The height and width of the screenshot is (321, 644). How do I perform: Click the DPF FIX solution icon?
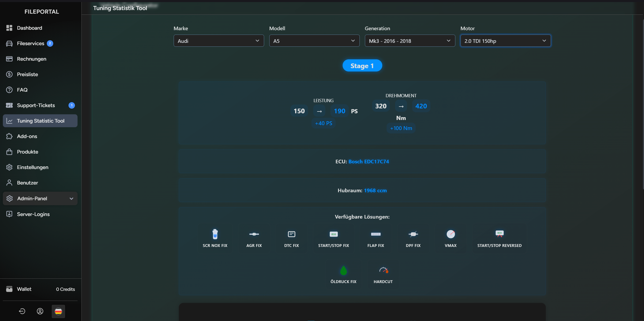tap(413, 238)
